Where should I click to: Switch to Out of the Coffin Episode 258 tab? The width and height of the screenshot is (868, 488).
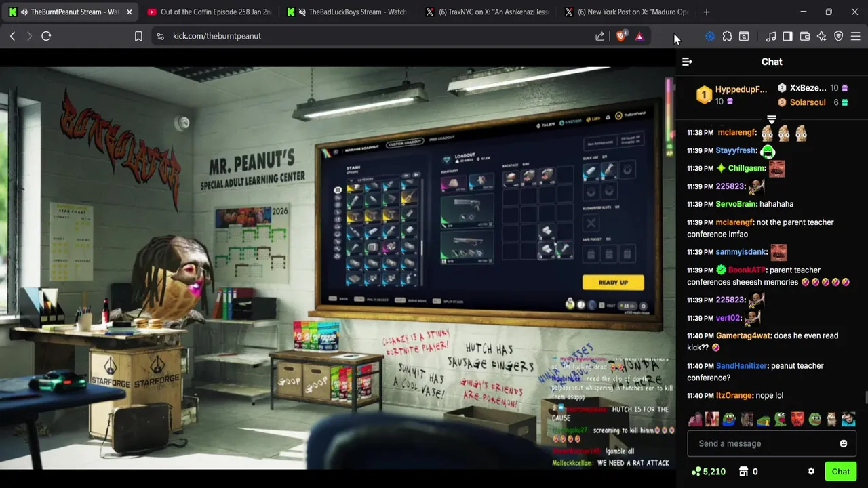tap(210, 12)
